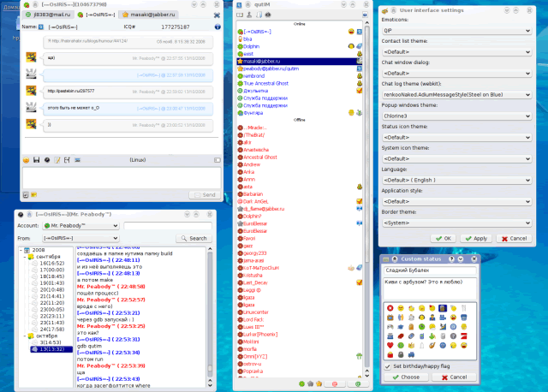Select the red heart custom status icon

[x=390, y=345]
